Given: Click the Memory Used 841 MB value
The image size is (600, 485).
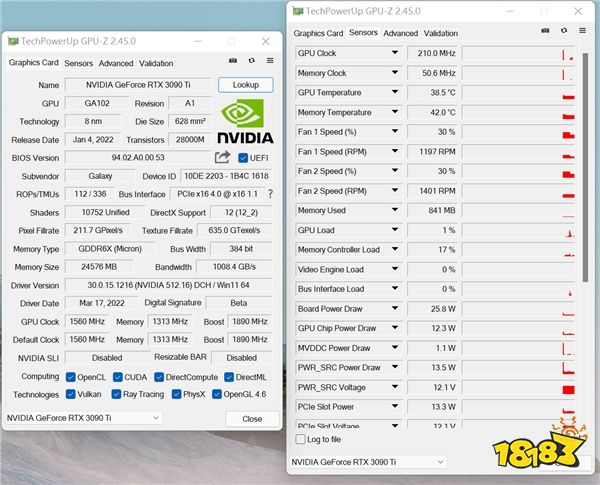Looking at the screenshot, I should (x=432, y=211).
